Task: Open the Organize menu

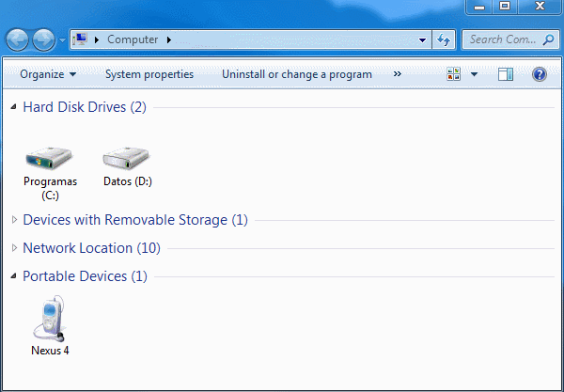Action: (x=48, y=74)
